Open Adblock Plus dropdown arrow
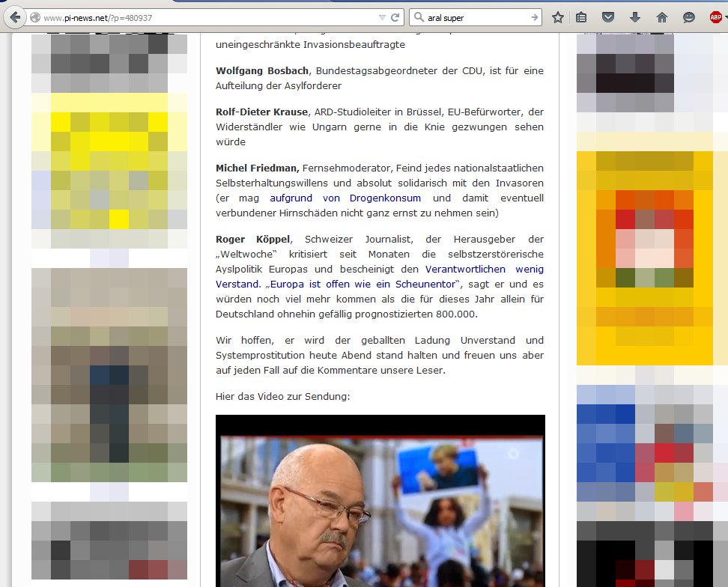Viewport: 728px width, 587px height. coord(726,17)
